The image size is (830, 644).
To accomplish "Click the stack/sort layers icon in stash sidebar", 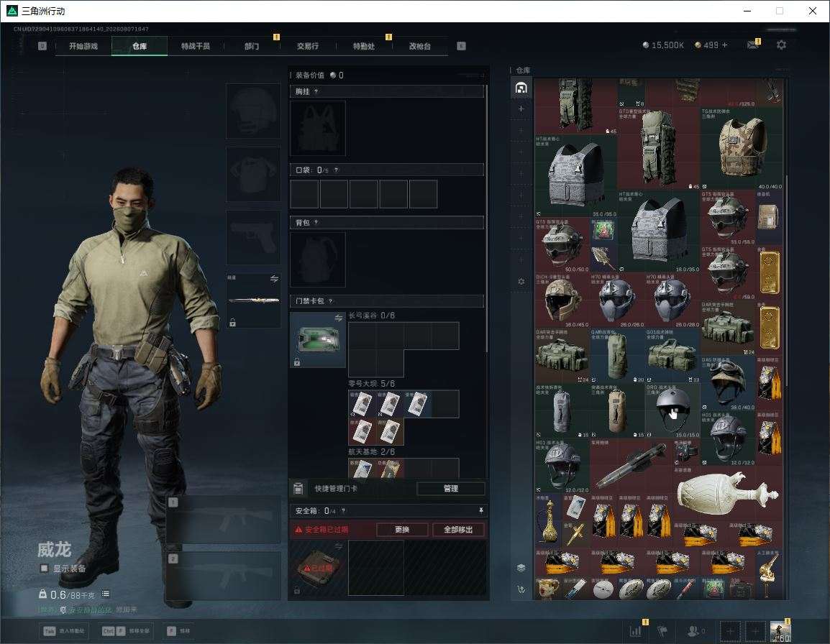I will pyautogui.click(x=521, y=568).
